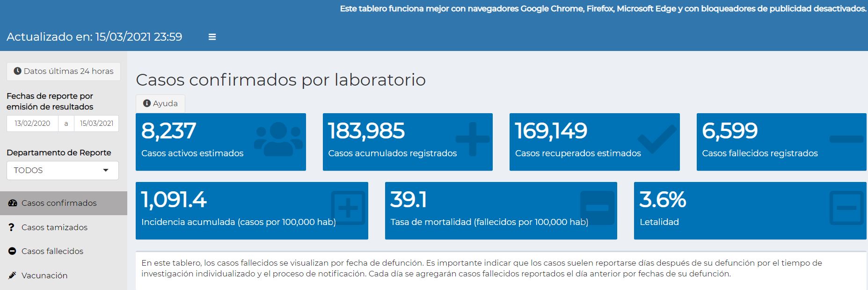868x290 pixels.
Task: Toggle the hamburger sidebar menu icon
Action: click(212, 37)
